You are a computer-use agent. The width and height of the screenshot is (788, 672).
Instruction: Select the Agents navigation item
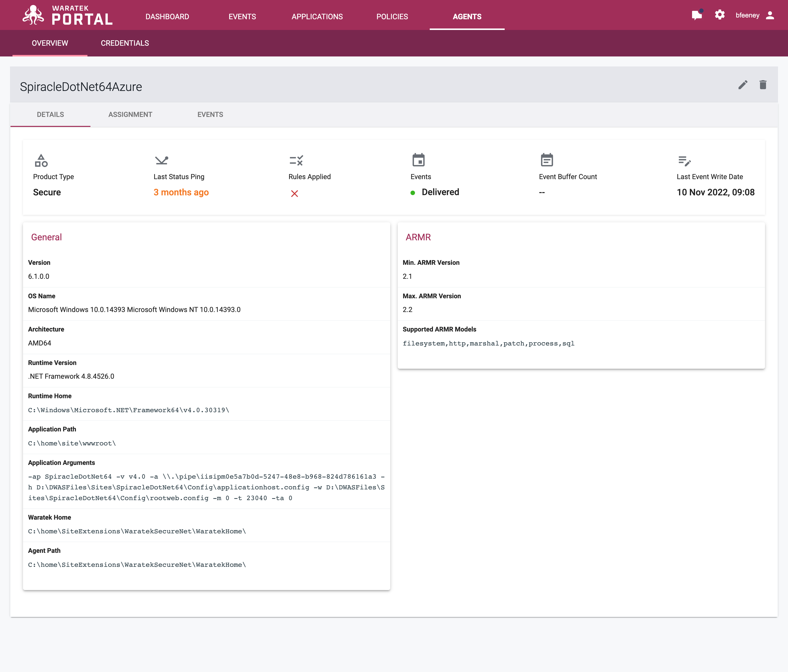pyautogui.click(x=467, y=17)
